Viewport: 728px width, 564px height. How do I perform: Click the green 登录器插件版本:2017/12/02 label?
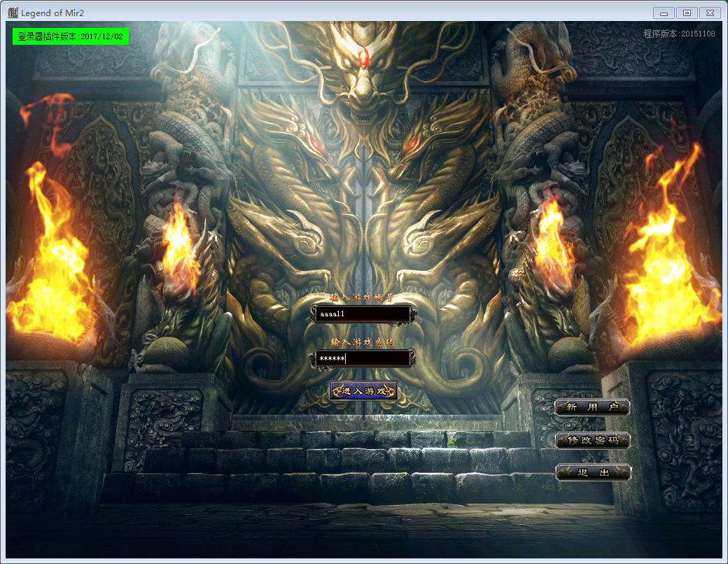point(71,36)
